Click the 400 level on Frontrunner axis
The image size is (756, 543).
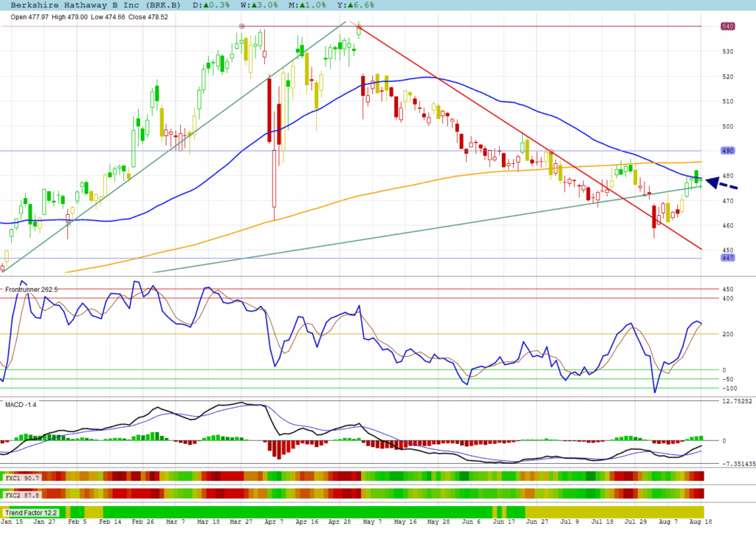(727, 298)
